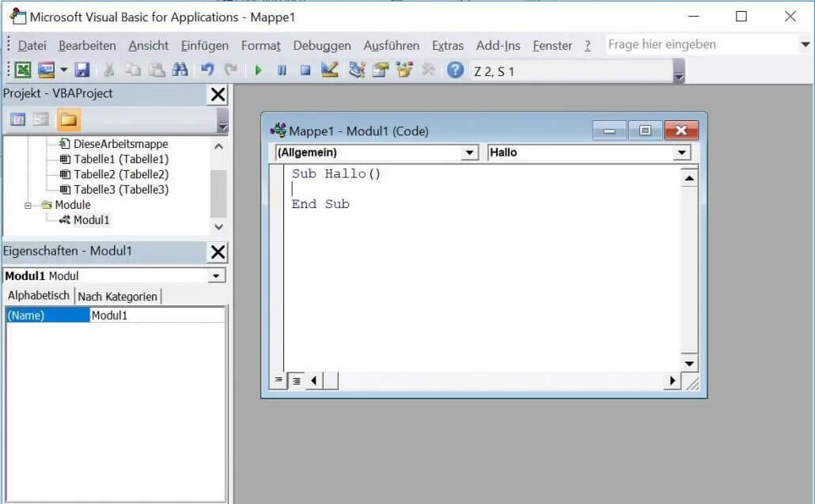Image resolution: width=815 pixels, height=504 pixels.
Task: Stop execution with the Reset square icon
Action: tap(305, 70)
